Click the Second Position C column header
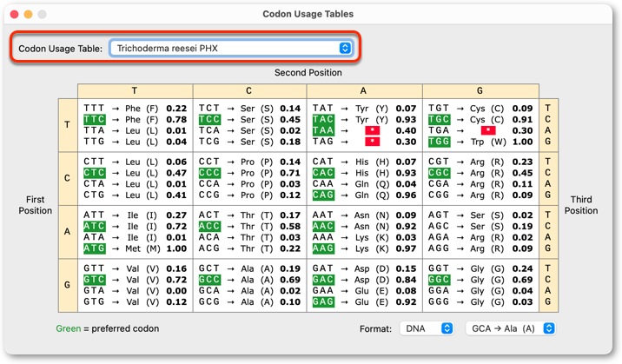The width and height of the screenshot is (622, 364). pyautogui.click(x=249, y=91)
